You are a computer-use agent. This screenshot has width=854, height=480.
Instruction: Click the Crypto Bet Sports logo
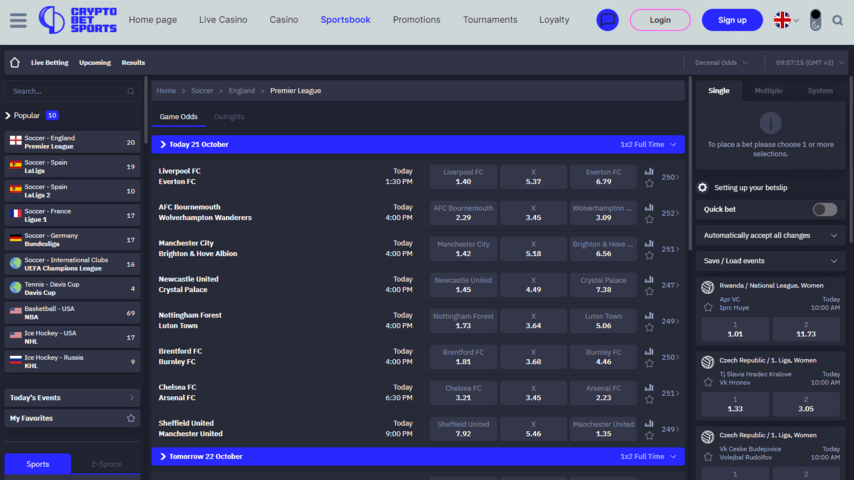[78, 20]
